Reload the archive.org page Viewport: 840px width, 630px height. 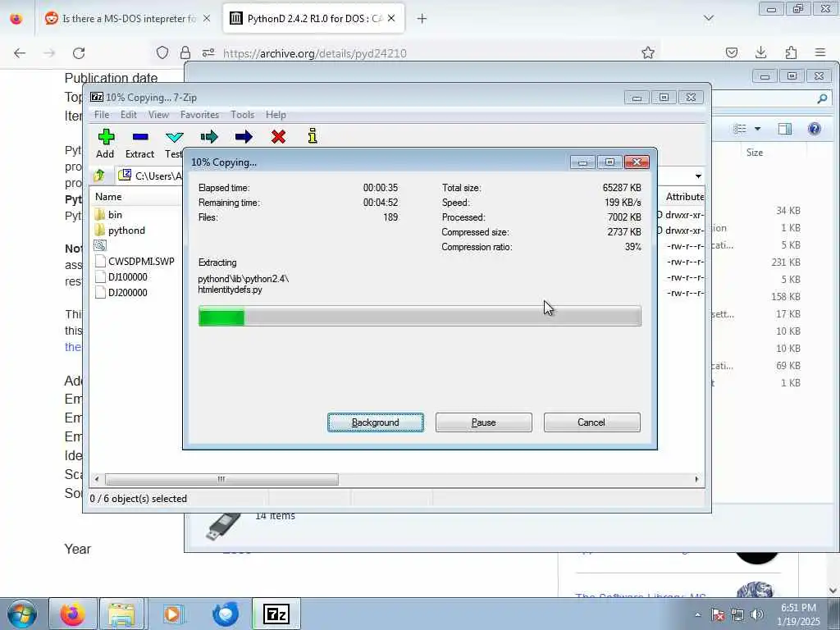pos(80,53)
